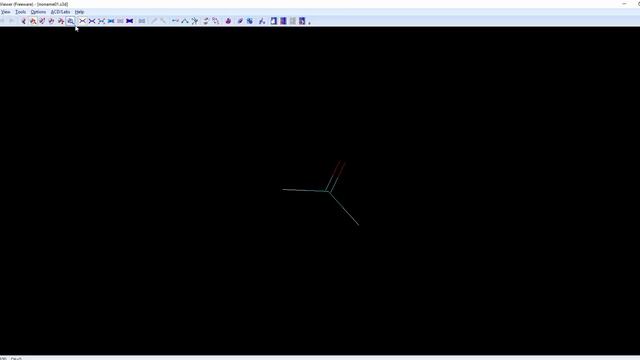This screenshot has width=640, height=360.
Task: Select the red Rotate tool icon
Action: tap(33, 21)
